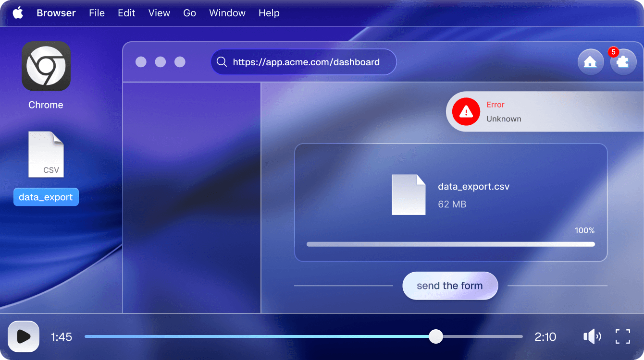Play the video

coord(24,336)
